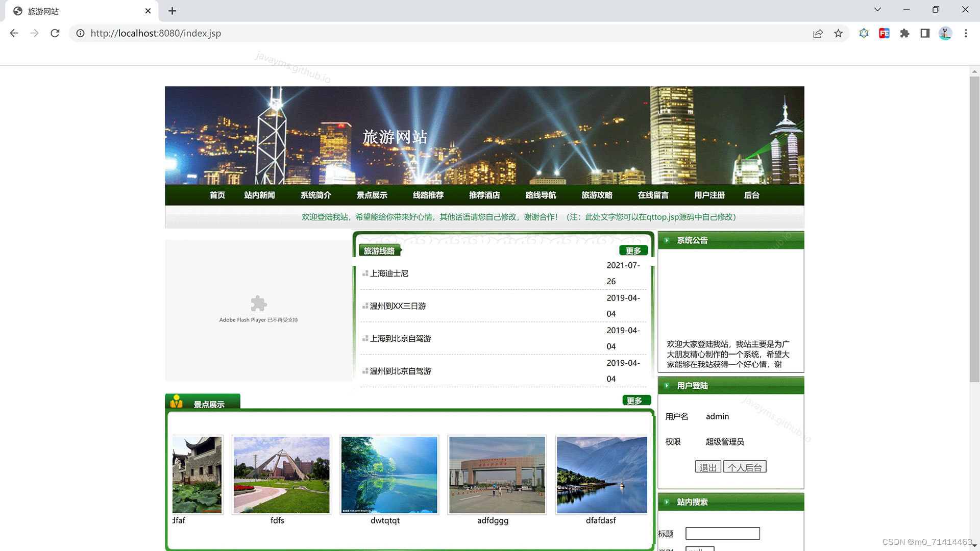
Task: Open the share page icon in the address bar
Action: pyautogui.click(x=818, y=33)
